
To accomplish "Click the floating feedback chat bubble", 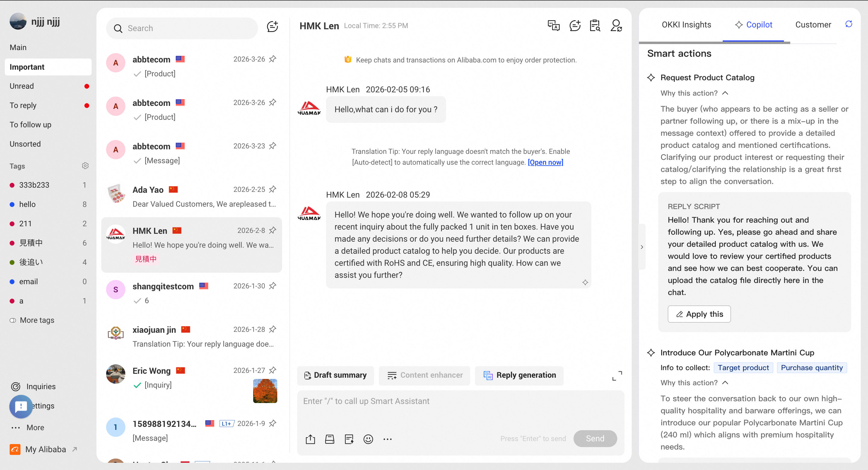I will click(21, 407).
